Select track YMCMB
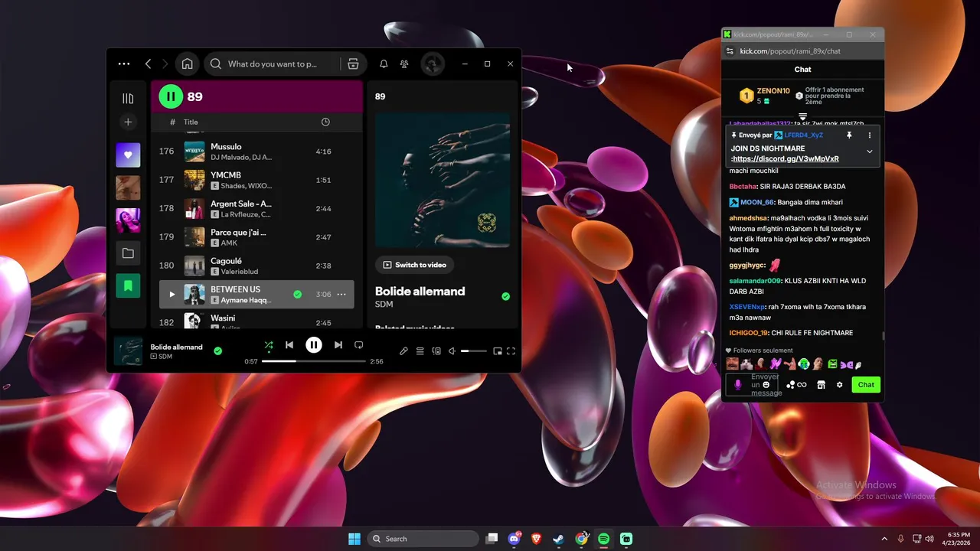Screen dimensions: 980x551 tap(256, 180)
